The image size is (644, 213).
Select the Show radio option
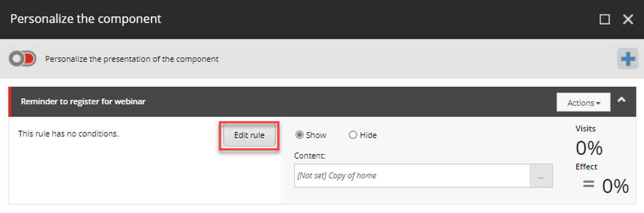coord(299,135)
